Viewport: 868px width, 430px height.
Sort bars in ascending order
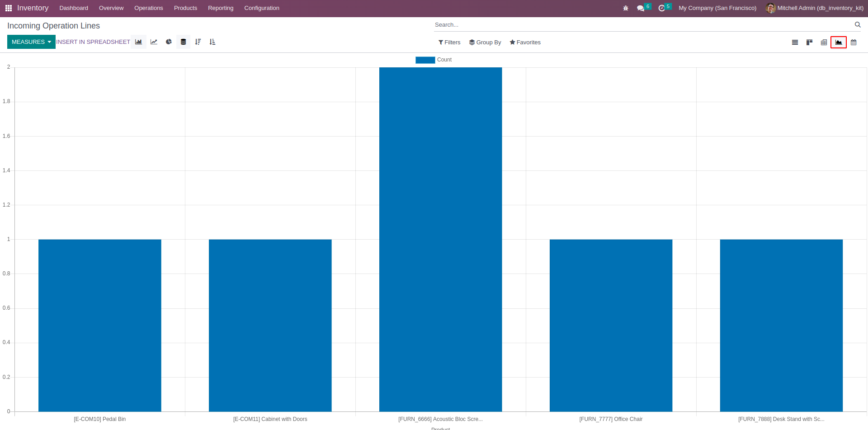coord(212,42)
